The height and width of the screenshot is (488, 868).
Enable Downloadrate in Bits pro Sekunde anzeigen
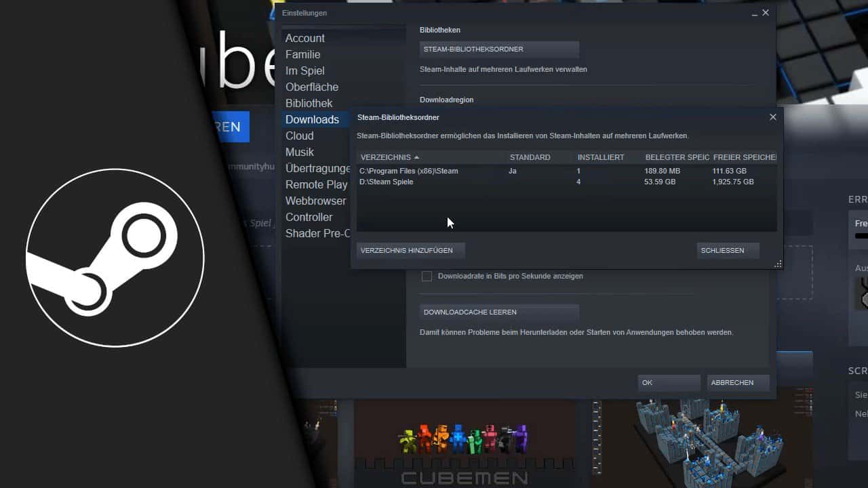point(427,276)
